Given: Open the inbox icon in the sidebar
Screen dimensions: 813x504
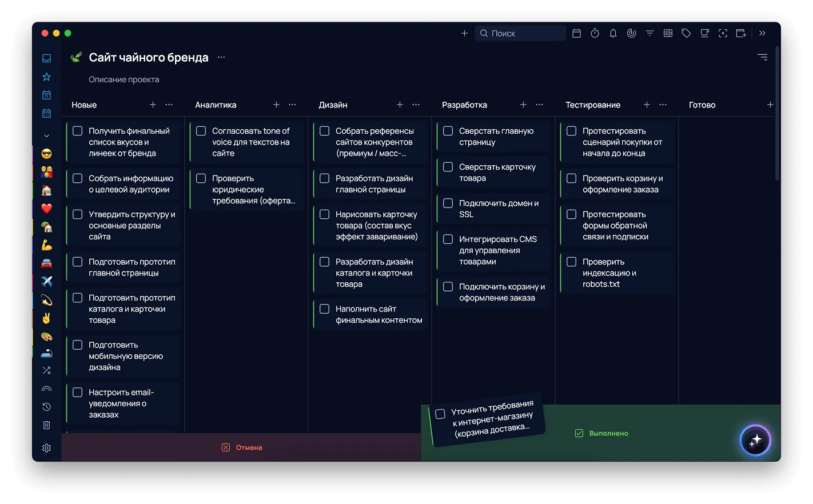Looking at the screenshot, I should [x=47, y=58].
